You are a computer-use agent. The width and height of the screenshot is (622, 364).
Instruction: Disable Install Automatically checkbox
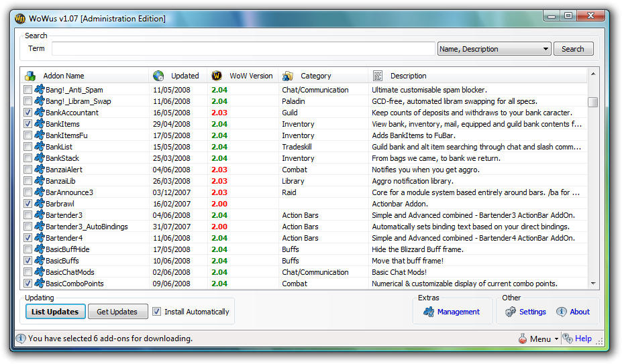(157, 312)
